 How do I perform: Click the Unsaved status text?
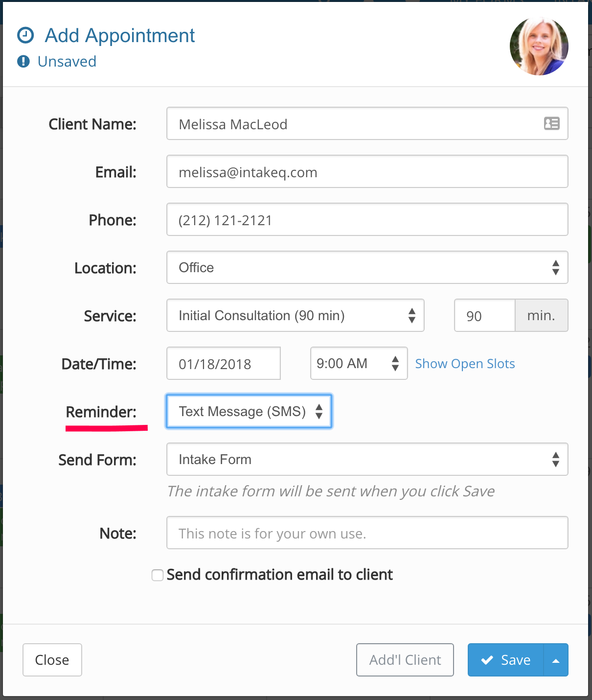click(67, 62)
